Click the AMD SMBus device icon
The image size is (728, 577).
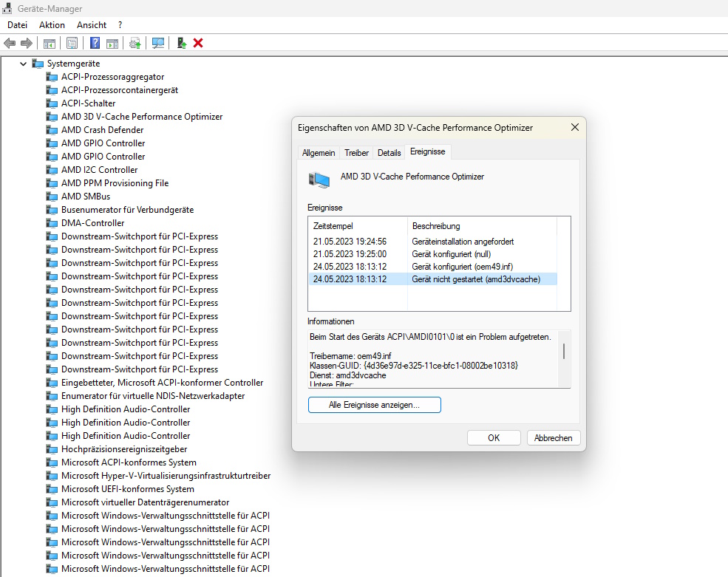point(52,197)
